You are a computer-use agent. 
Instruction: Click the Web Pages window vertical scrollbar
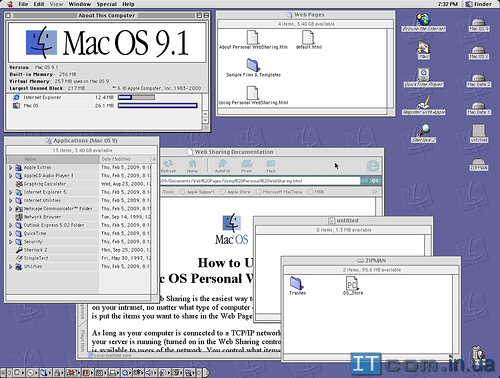click(x=390, y=68)
